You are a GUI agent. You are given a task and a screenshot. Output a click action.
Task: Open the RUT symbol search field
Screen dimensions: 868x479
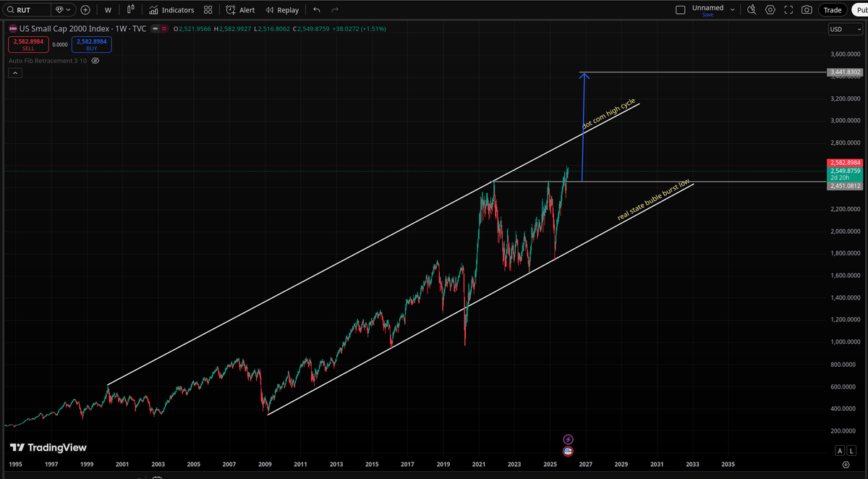pyautogui.click(x=27, y=10)
